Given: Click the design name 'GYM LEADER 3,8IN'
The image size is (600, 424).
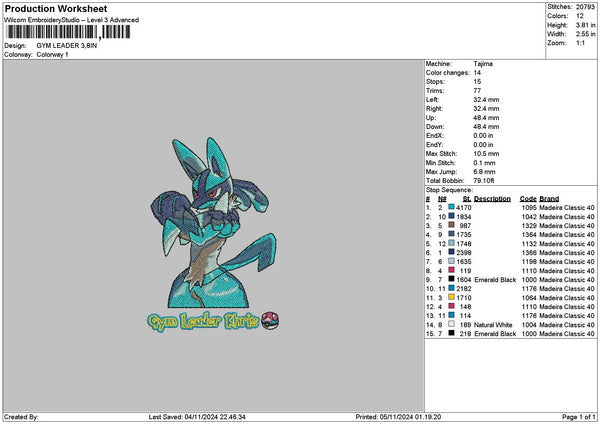Looking at the screenshot, I should click(x=67, y=46).
